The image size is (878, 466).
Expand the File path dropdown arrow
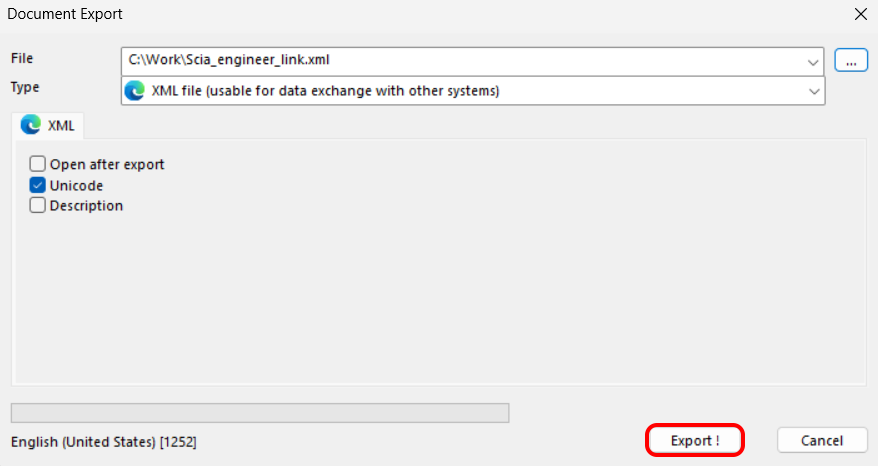pyautogui.click(x=813, y=61)
